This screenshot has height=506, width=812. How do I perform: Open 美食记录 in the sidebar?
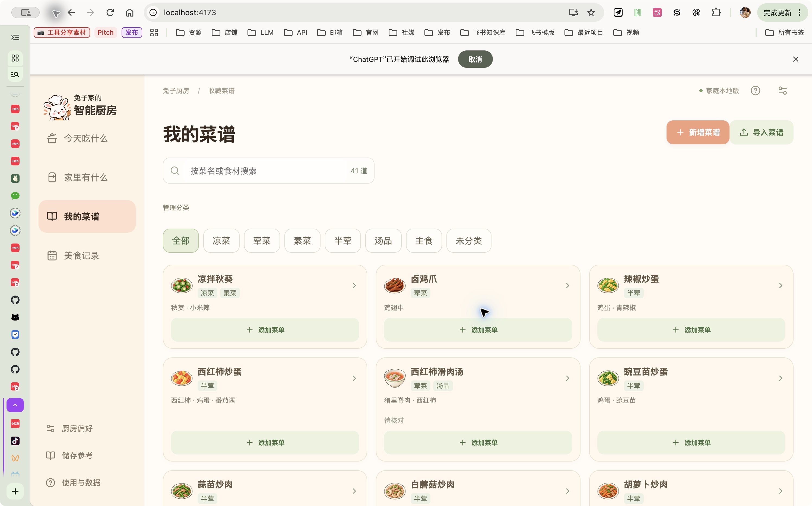click(x=87, y=256)
